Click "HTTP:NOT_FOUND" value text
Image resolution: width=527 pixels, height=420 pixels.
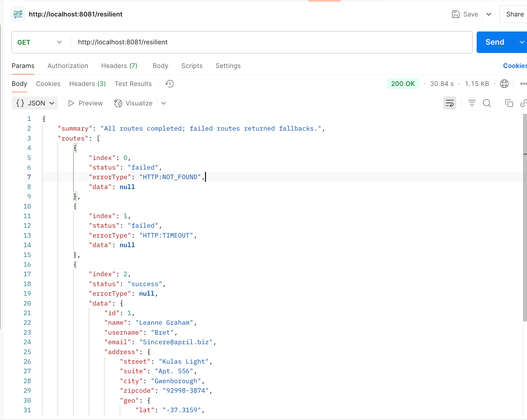170,177
